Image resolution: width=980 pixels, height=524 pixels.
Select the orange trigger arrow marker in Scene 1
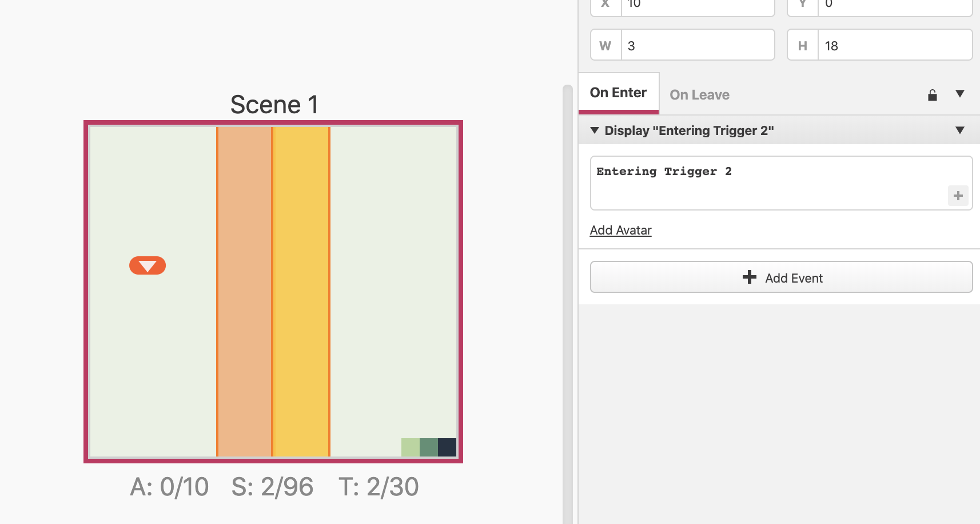(147, 265)
